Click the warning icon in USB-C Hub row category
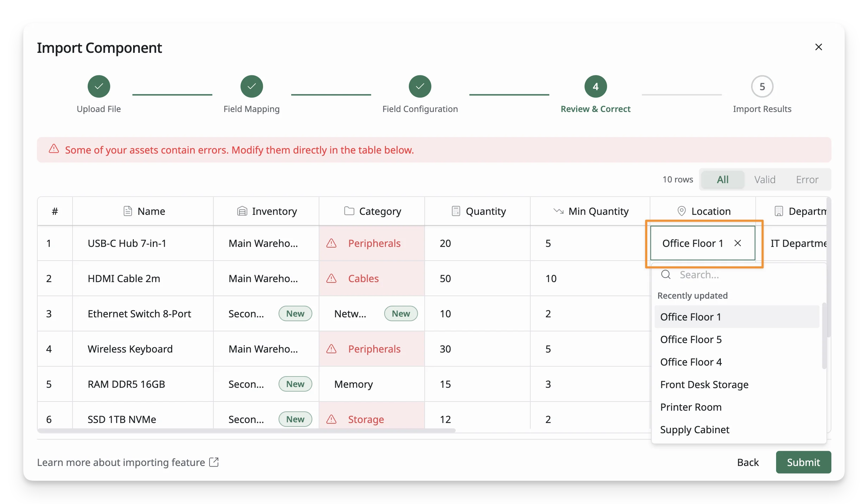 point(331,243)
